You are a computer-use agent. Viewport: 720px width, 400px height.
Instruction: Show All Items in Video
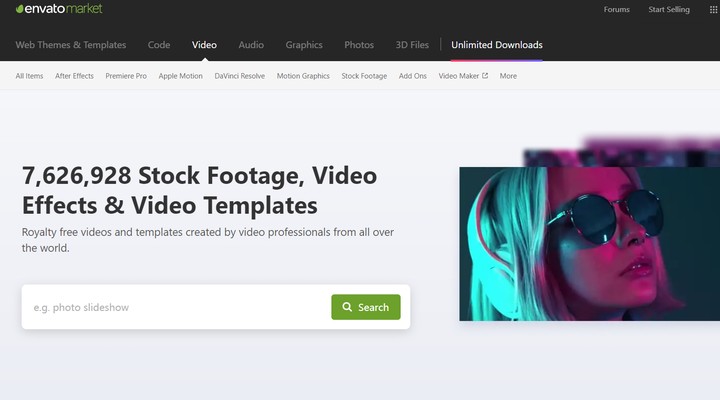click(x=29, y=76)
